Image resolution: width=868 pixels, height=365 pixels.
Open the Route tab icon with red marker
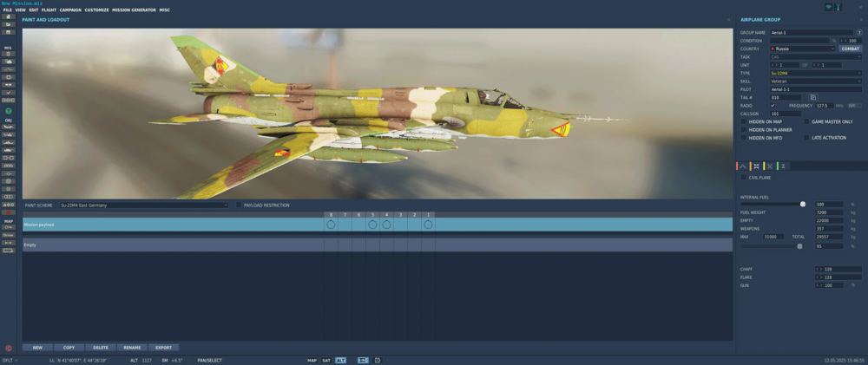coord(742,166)
